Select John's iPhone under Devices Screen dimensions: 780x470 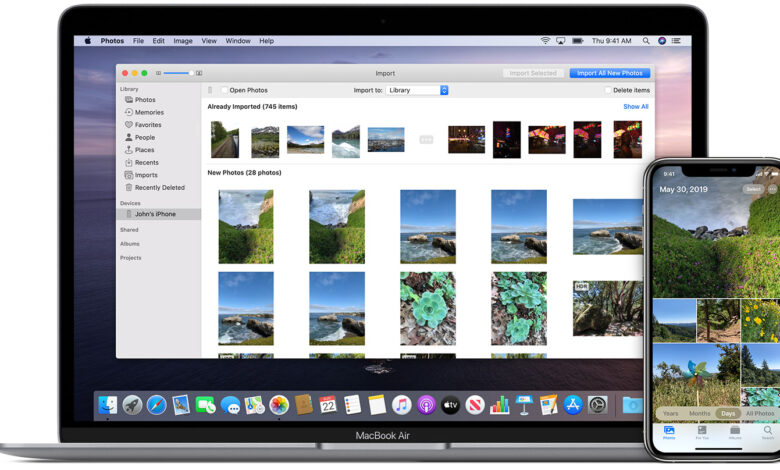158,214
